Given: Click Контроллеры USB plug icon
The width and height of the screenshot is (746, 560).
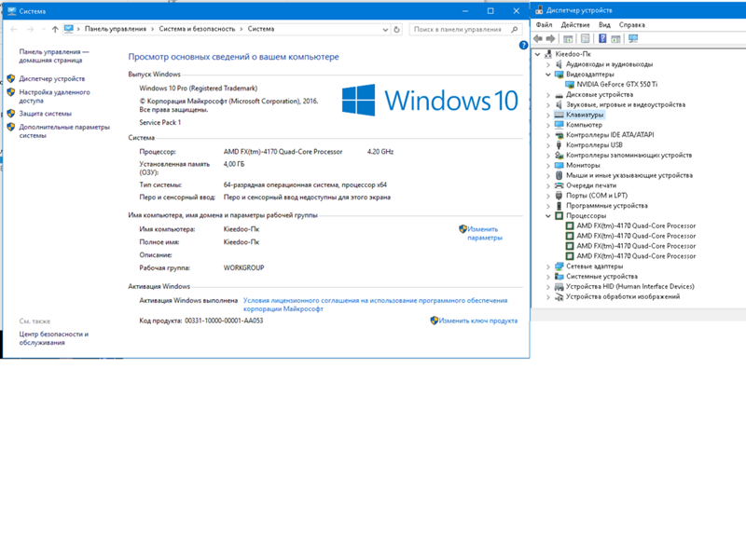Looking at the screenshot, I should [x=559, y=145].
